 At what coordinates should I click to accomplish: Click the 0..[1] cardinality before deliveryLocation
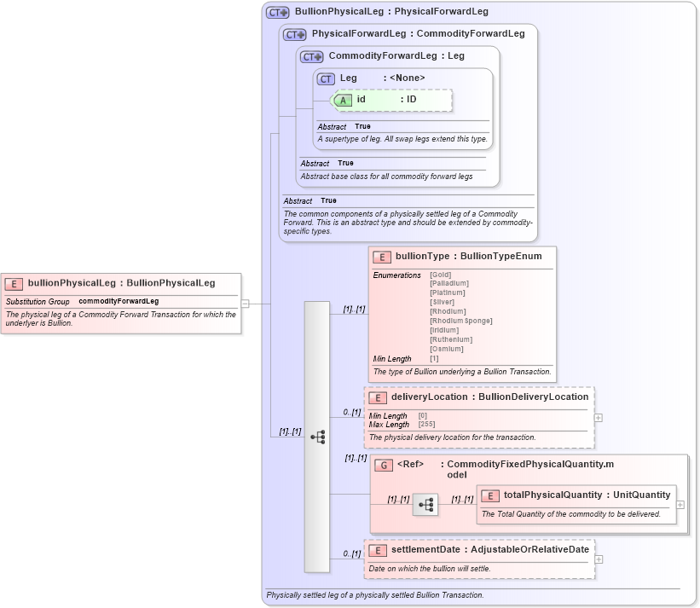click(352, 412)
